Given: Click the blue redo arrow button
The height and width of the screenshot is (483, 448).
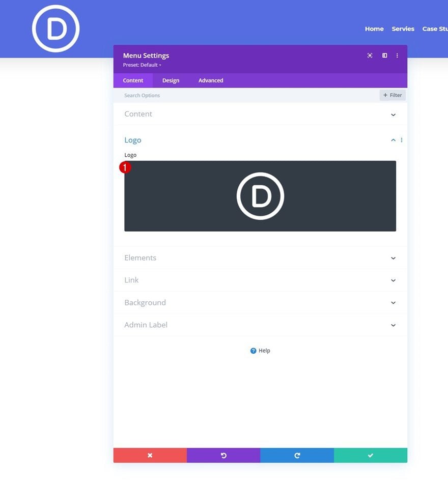Looking at the screenshot, I should click(x=297, y=456).
